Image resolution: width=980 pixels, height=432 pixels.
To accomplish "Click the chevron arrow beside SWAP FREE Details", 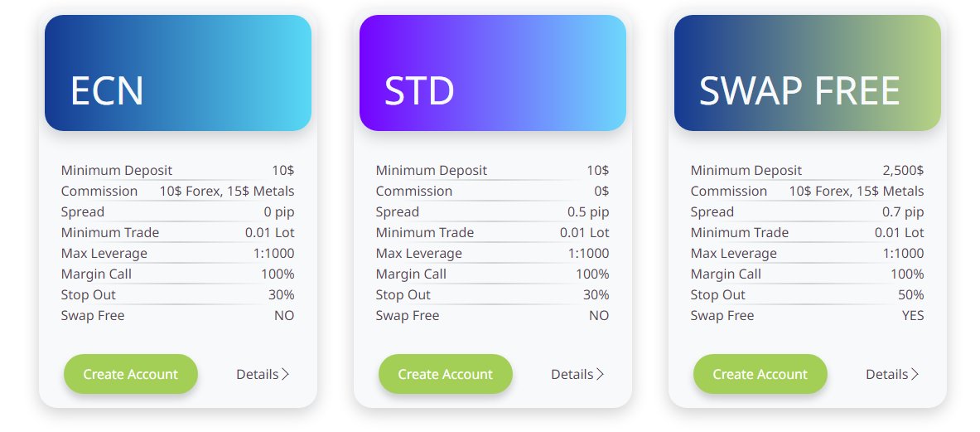I will pyautogui.click(x=915, y=374).
